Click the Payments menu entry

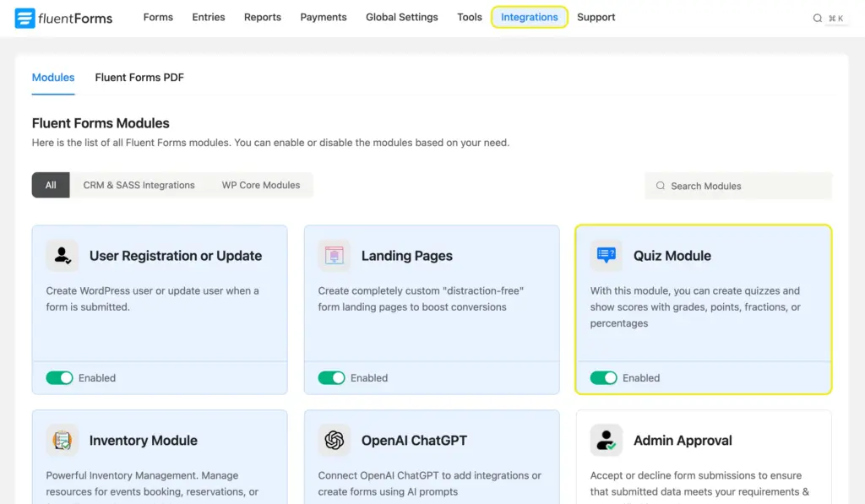pos(324,17)
